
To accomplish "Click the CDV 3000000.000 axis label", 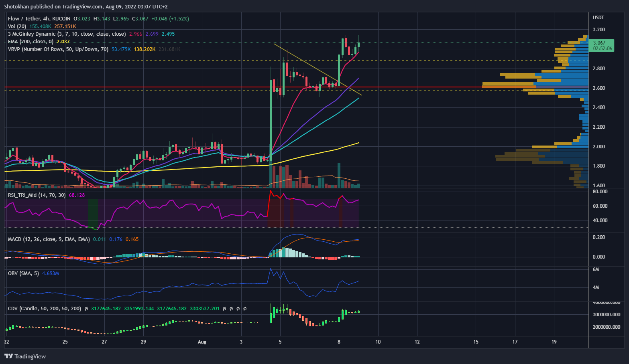I will 607,315.
